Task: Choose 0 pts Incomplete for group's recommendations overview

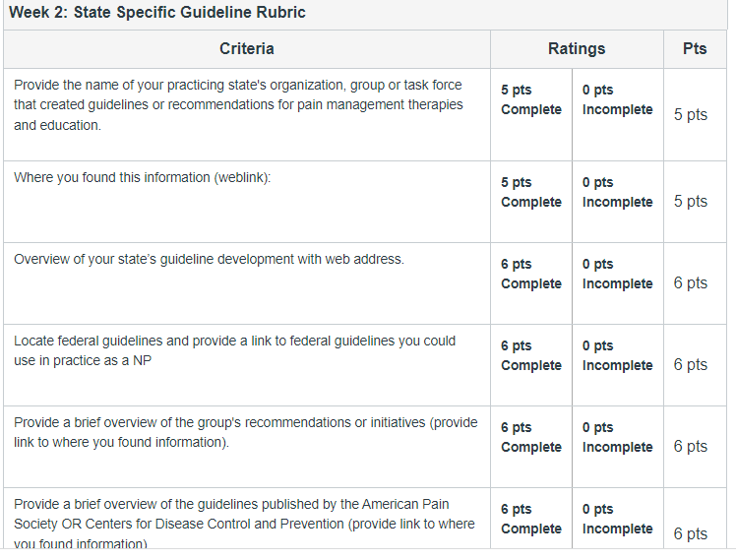Action: [617, 437]
